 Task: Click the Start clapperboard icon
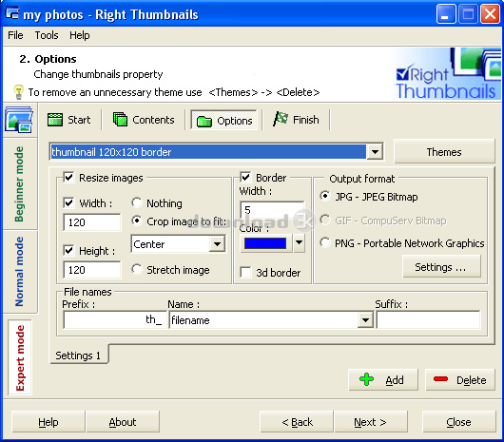(55, 120)
